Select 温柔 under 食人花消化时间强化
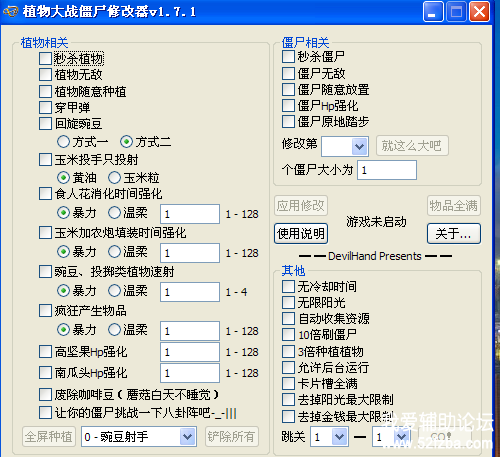The height and width of the screenshot is (457, 500). (x=114, y=213)
